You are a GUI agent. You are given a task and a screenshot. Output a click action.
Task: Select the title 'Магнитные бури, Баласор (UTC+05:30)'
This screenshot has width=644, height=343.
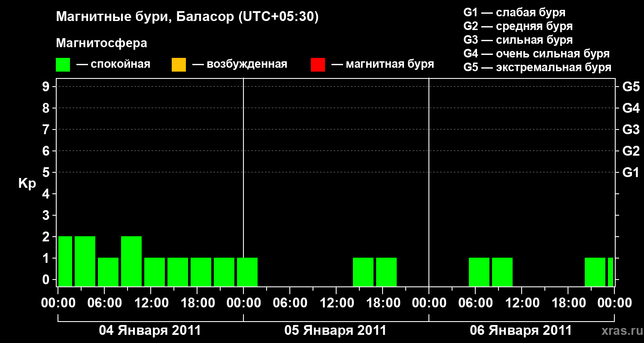pyautogui.click(x=188, y=17)
